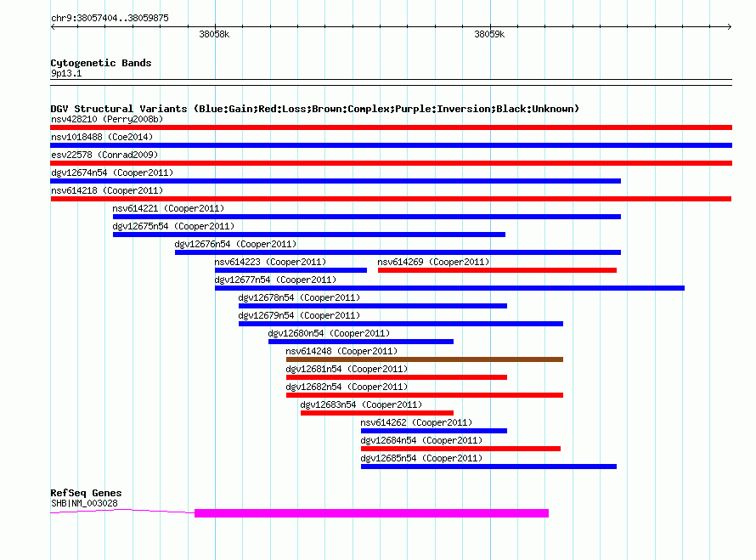Screen dimensions: 756x560
Task: Open the dgv12682n54 (Cooper2011) label
Action: pyautogui.click(x=347, y=387)
